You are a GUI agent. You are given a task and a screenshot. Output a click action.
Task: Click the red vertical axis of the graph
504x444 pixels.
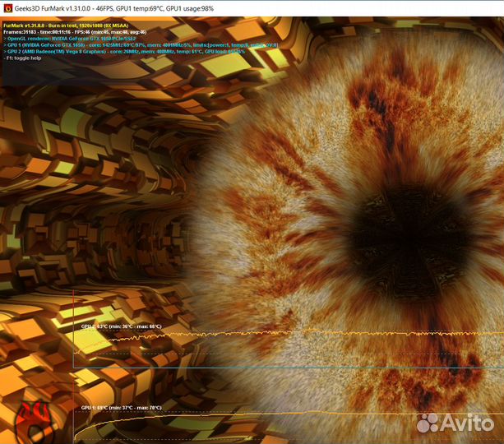click(74, 345)
